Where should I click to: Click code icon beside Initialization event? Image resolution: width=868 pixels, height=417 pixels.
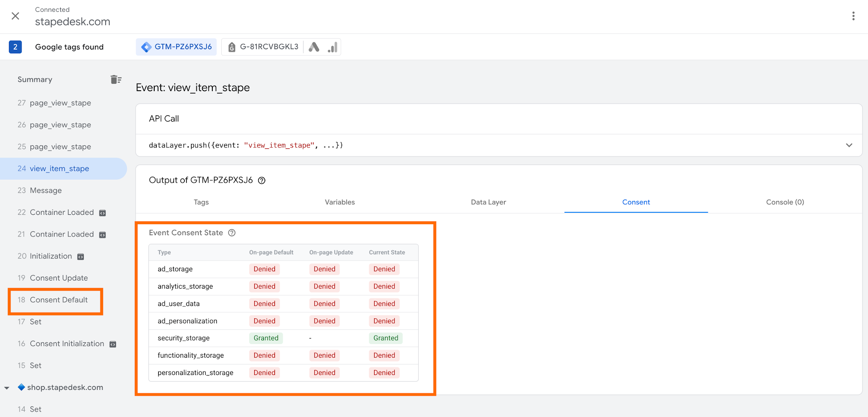pos(81,256)
